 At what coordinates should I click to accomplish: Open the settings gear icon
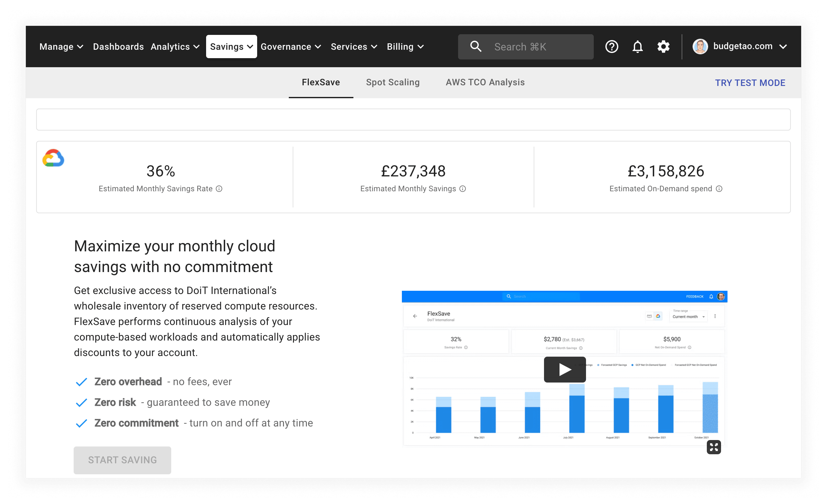663,47
